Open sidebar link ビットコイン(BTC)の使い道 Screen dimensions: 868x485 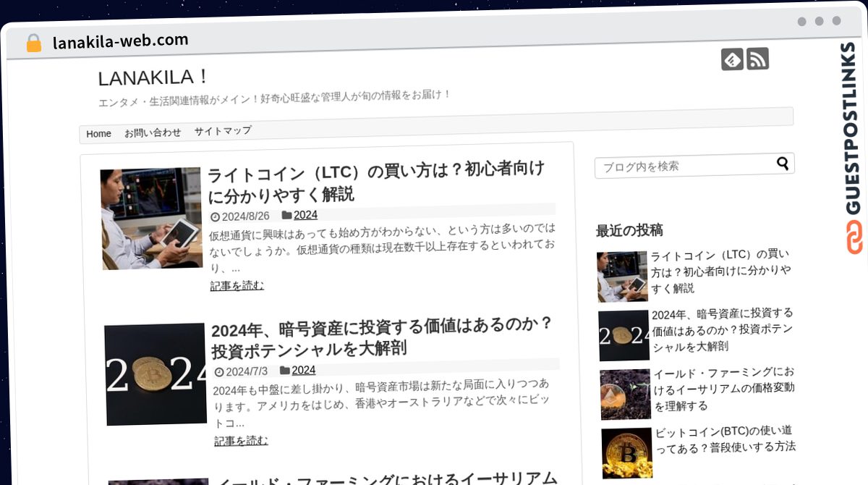pos(726,439)
